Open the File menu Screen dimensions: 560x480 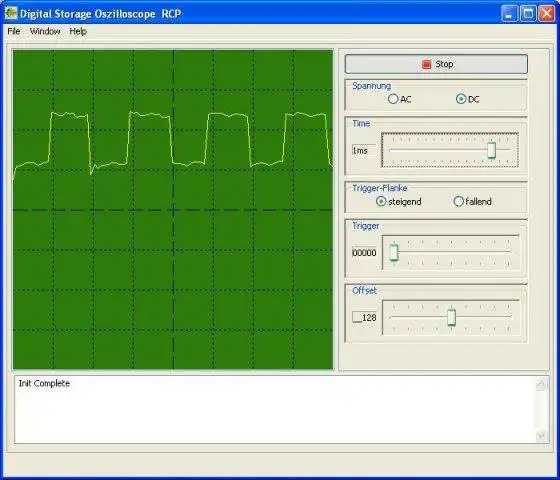(x=14, y=31)
